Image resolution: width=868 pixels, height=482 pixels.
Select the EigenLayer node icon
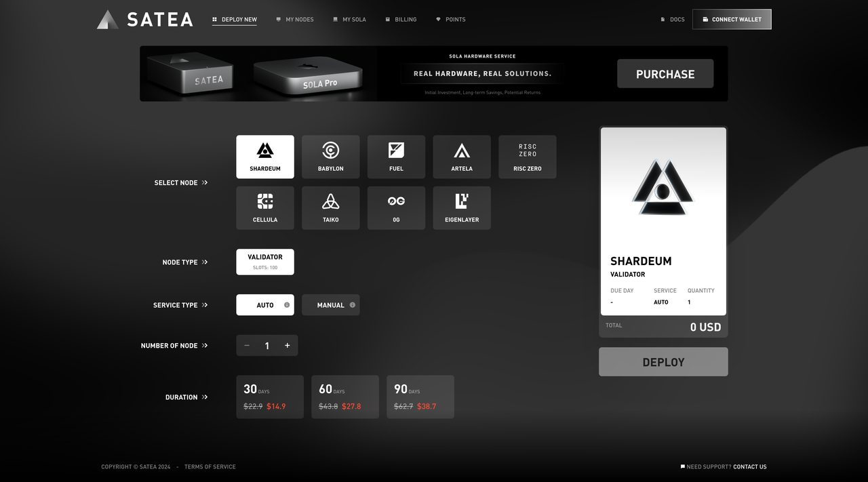pos(462,201)
